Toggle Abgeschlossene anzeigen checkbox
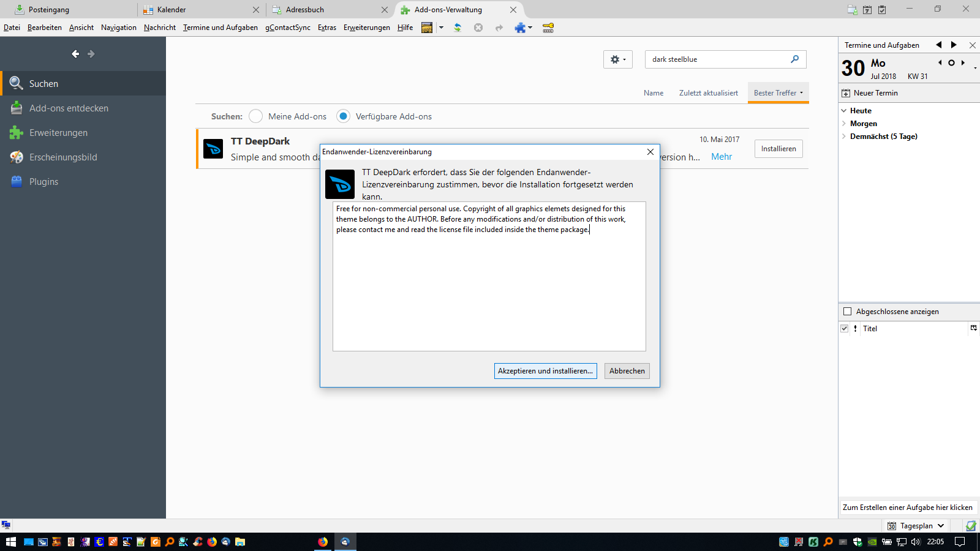Screen dimensions: 980x551 click(848, 312)
